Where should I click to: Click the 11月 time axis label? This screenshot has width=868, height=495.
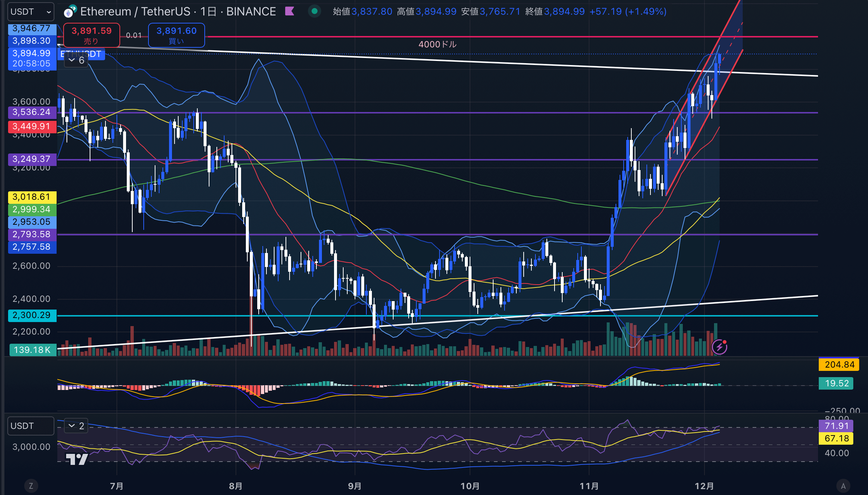tap(589, 486)
